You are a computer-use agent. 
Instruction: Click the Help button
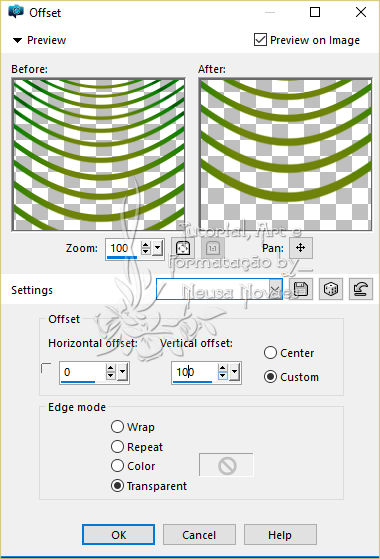pyautogui.click(x=280, y=534)
